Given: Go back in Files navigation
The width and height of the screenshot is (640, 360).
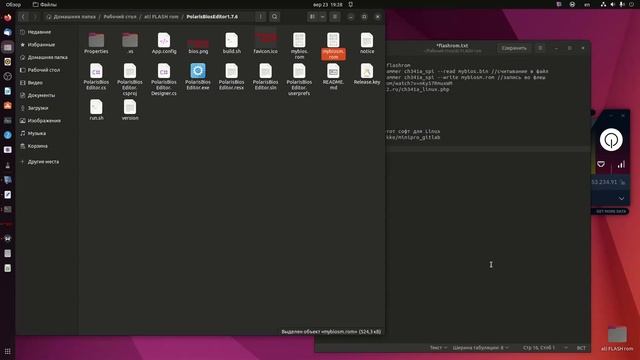Looking at the screenshot, I should (x=23, y=17).
